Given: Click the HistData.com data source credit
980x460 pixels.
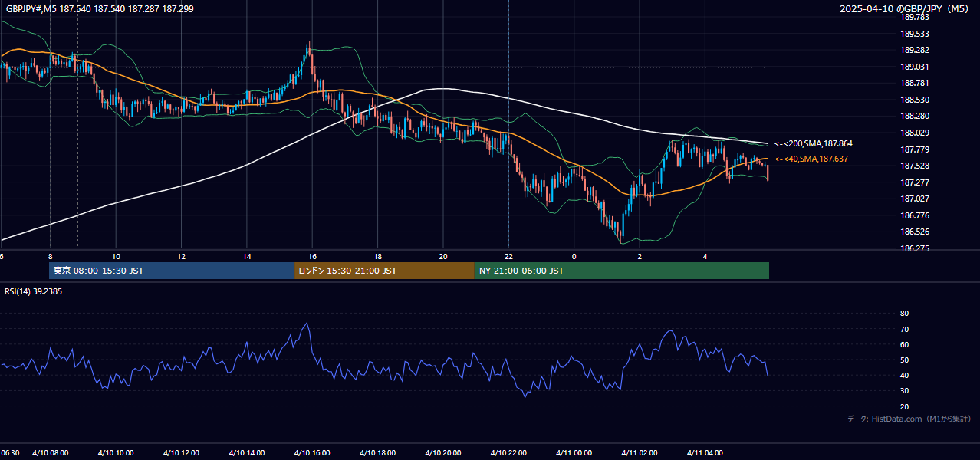Looking at the screenshot, I should click(x=909, y=419).
